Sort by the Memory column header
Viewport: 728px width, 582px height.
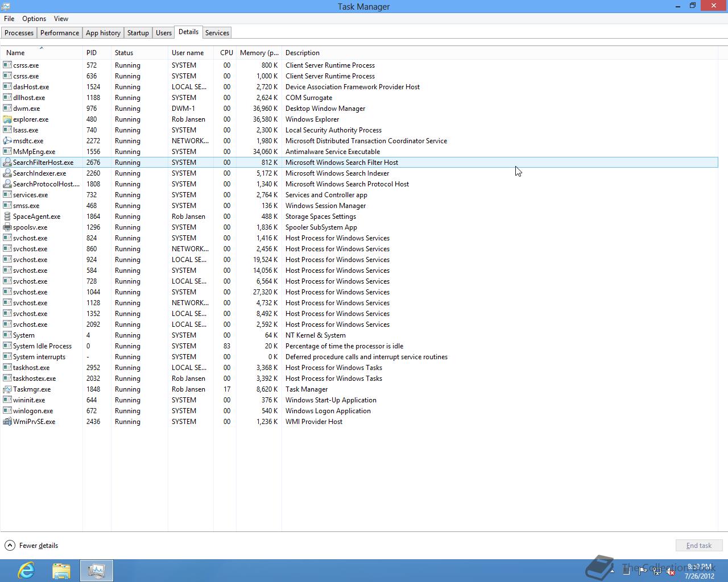tap(259, 52)
